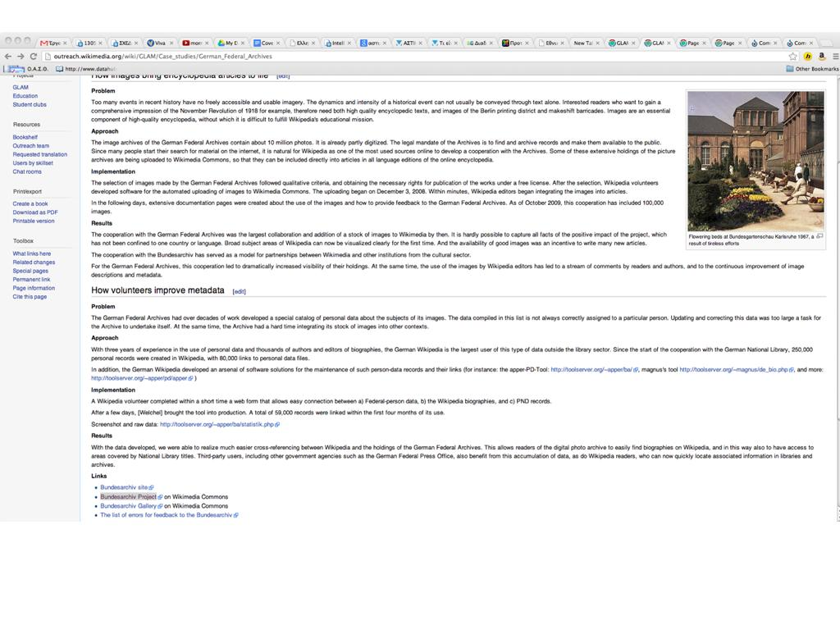
Task: Open a new tab with the blank tab button
Action: pyautogui.click(x=827, y=43)
